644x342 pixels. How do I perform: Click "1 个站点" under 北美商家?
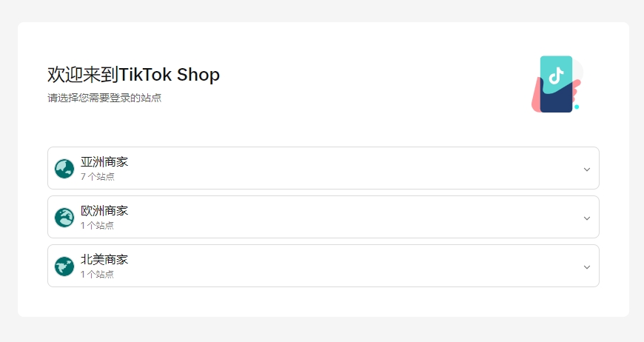(x=98, y=275)
